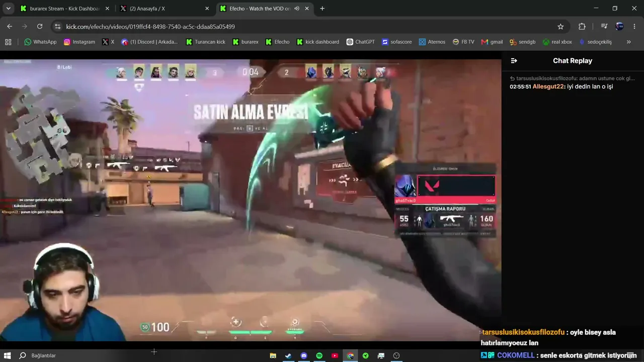The width and height of the screenshot is (644, 362).
Task: Open the sofascore bookmark
Action: pyautogui.click(x=396, y=42)
